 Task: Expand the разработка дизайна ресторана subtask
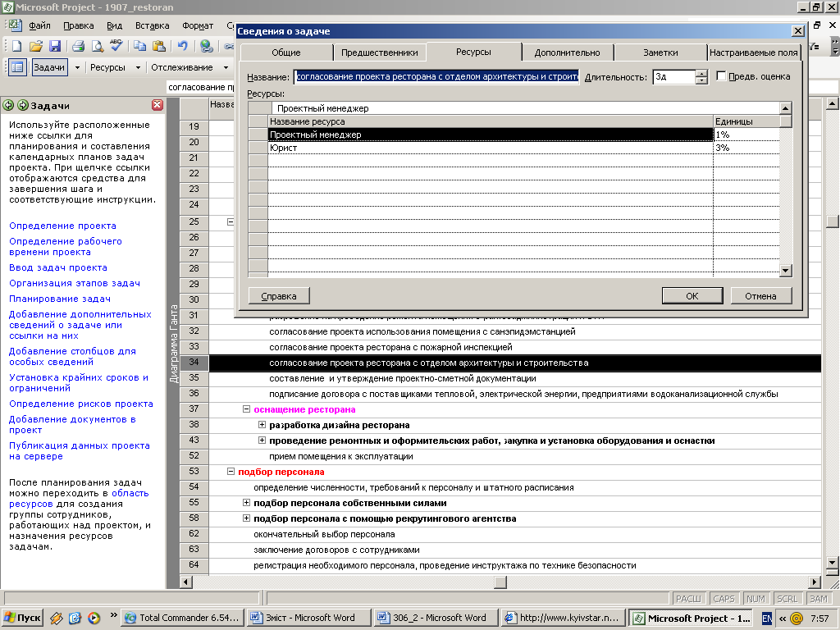pyautogui.click(x=262, y=425)
